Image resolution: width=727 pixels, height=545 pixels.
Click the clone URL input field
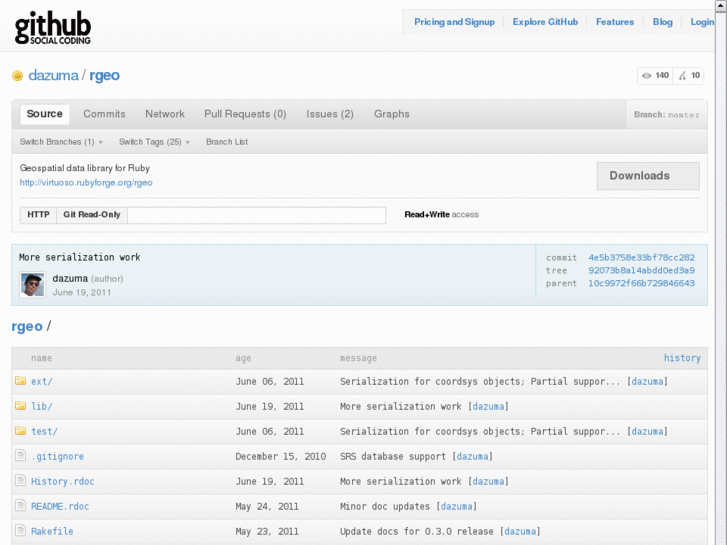coord(257,215)
